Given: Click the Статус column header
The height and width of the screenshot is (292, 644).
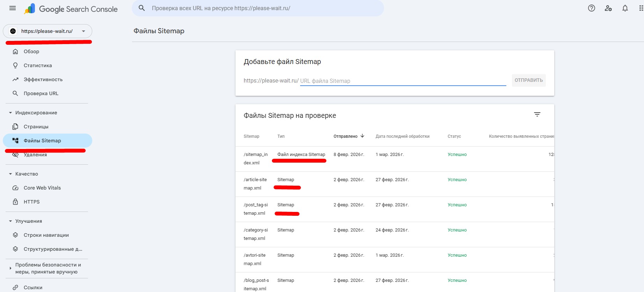Looking at the screenshot, I should click(x=454, y=136).
